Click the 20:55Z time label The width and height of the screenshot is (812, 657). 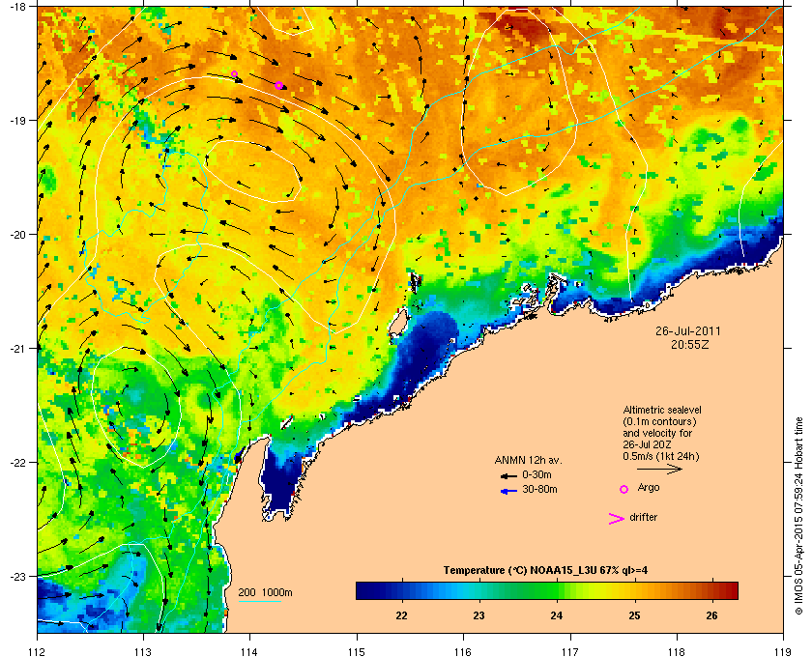690,344
